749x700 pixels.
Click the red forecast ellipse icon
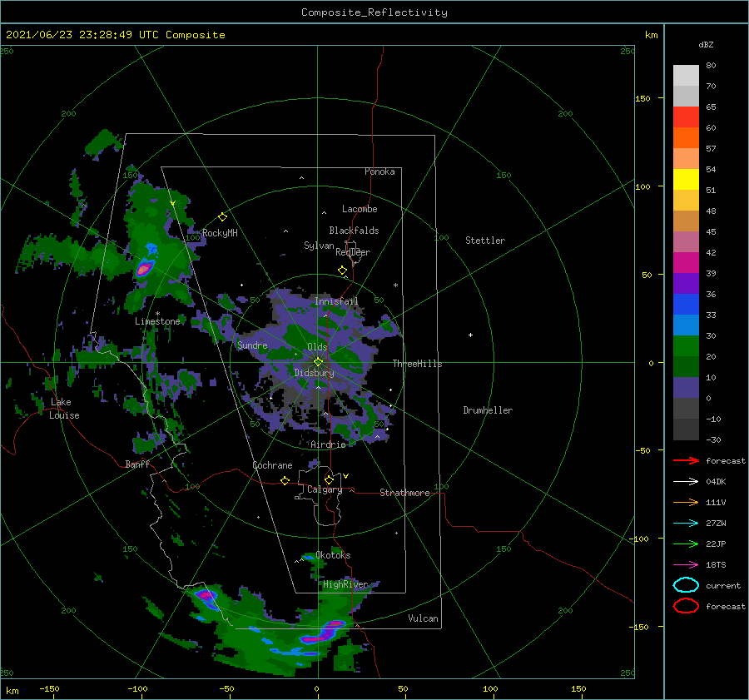[686, 606]
